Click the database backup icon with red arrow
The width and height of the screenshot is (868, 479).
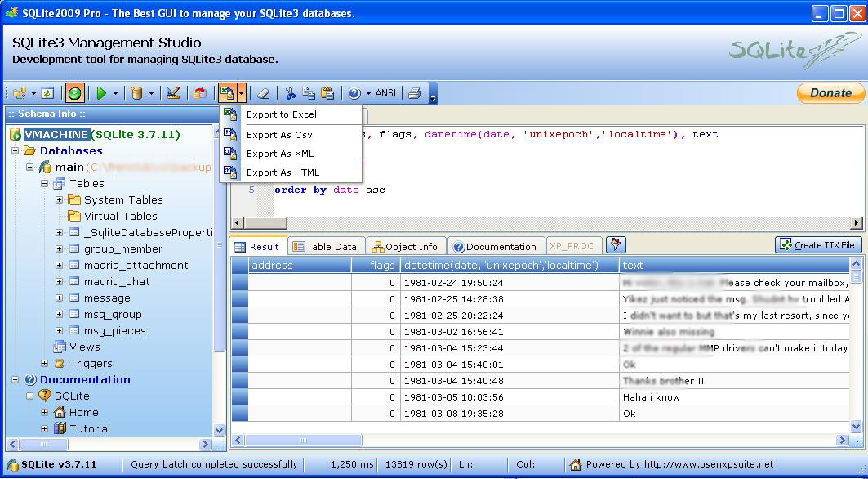point(200,93)
